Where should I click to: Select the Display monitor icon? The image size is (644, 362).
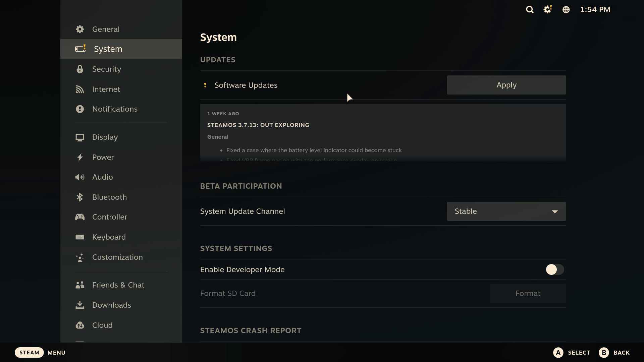tap(80, 137)
